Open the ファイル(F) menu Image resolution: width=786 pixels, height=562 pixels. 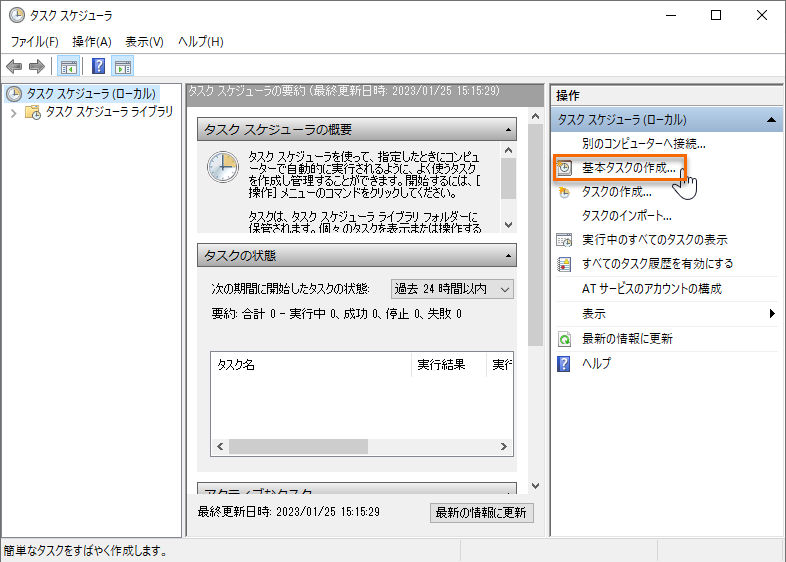34,42
